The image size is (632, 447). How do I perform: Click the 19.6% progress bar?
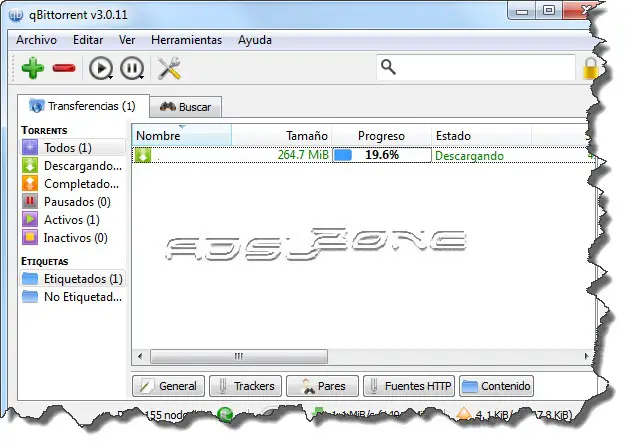[382, 155]
